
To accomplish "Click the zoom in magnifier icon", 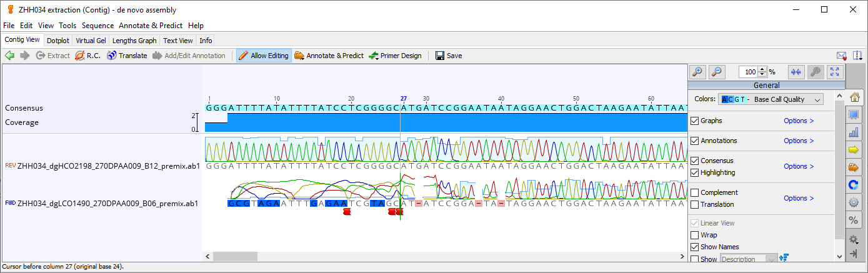I will point(698,72).
